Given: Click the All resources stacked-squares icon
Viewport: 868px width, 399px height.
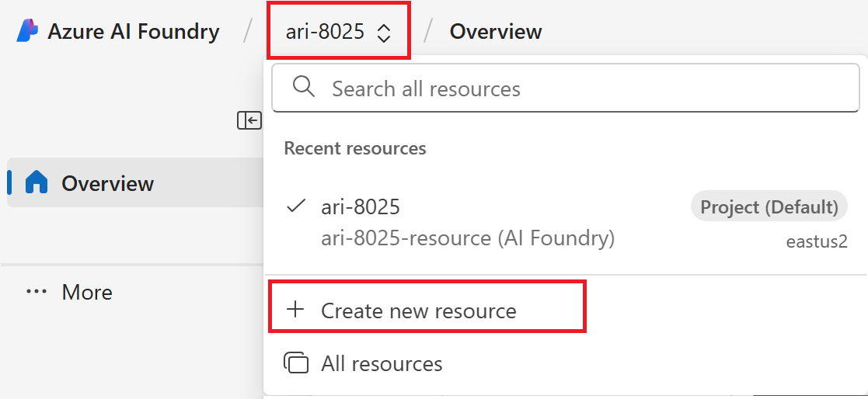Looking at the screenshot, I should click(x=296, y=363).
